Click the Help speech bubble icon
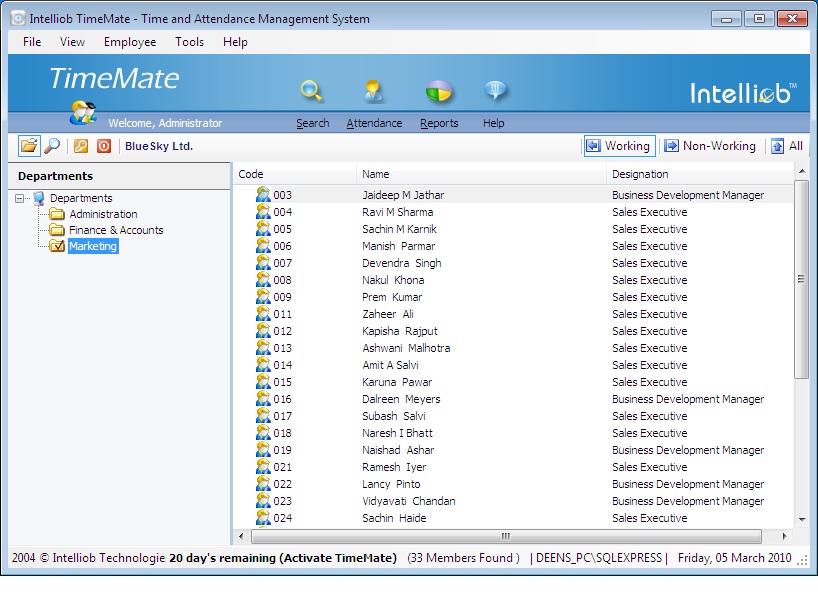 click(495, 91)
